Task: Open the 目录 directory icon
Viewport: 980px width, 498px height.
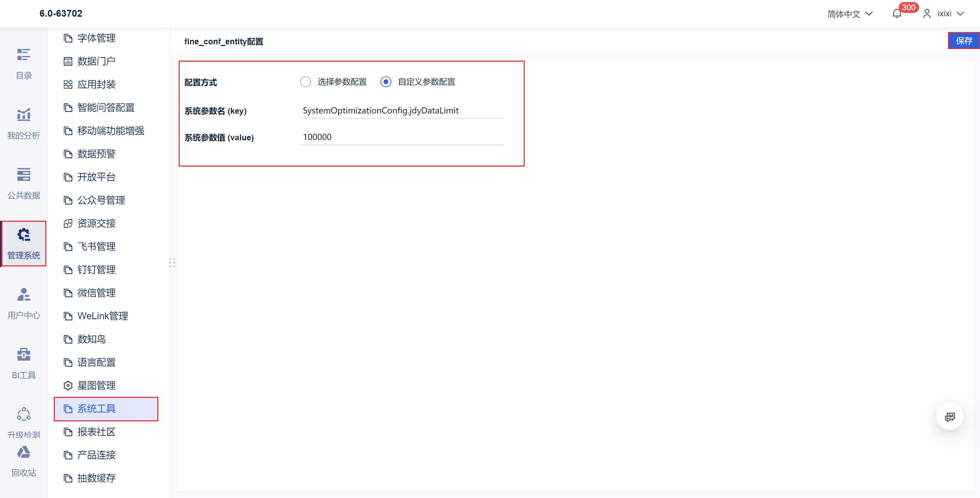Action: pyautogui.click(x=23, y=55)
